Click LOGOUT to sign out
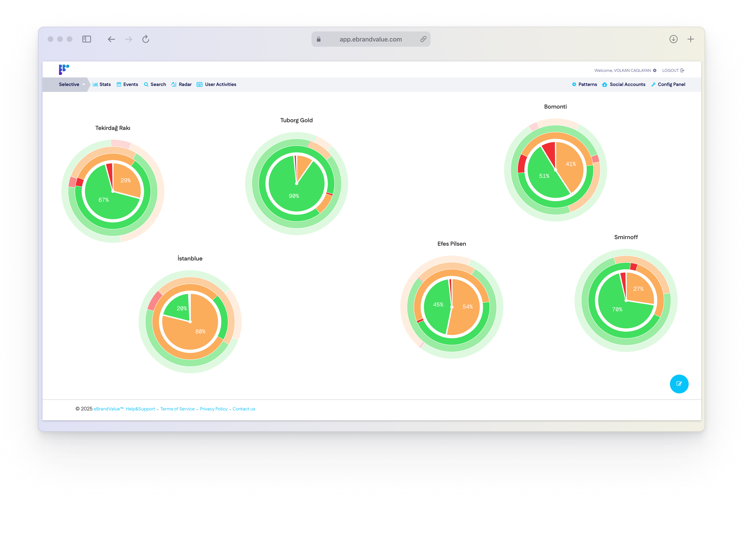756x539 pixels. [x=671, y=70]
